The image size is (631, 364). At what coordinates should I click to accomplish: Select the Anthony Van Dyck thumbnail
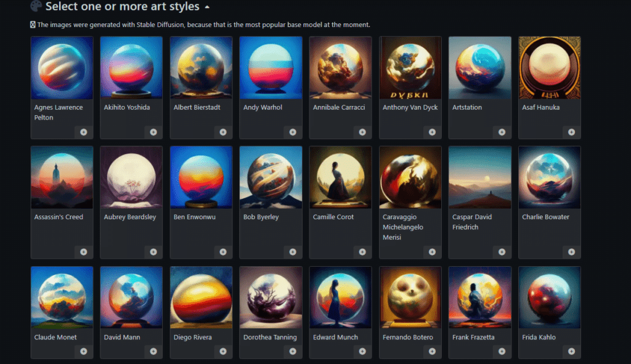(x=410, y=68)
